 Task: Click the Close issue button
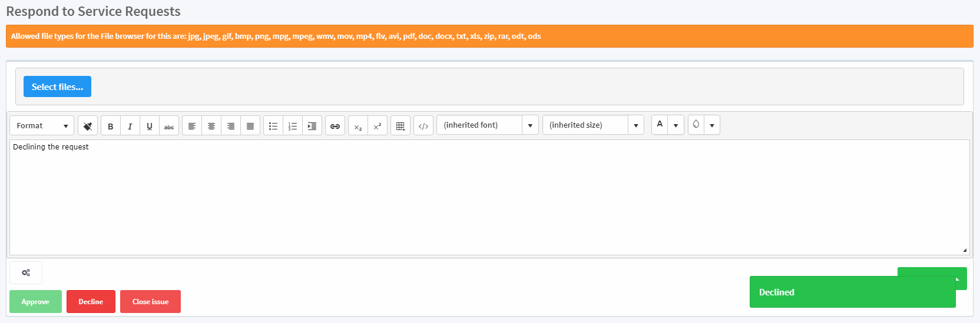[150, 302]
